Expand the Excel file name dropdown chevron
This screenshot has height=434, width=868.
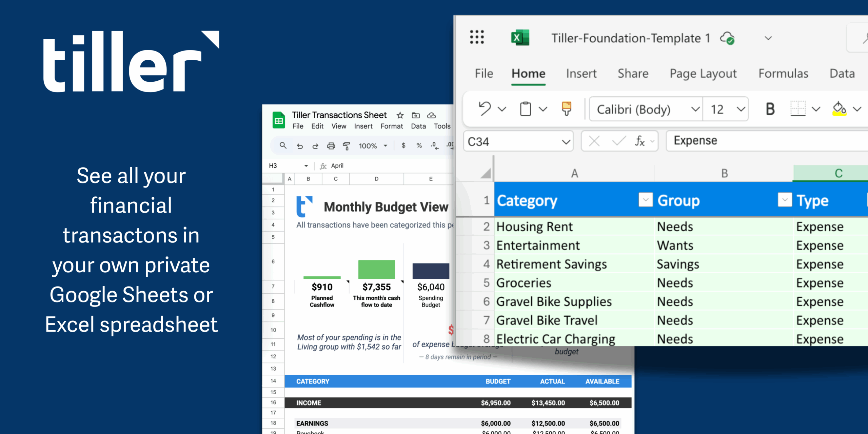[768, 38]
